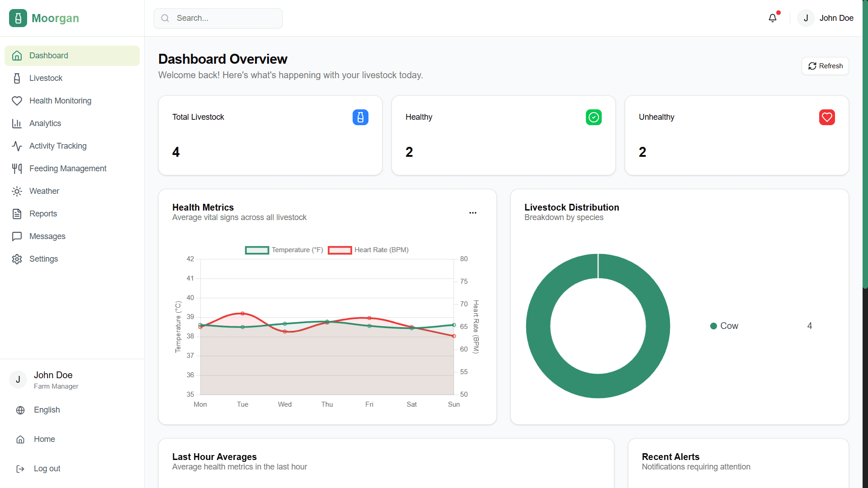Open Reports from the sidebar

click(43, 214)
